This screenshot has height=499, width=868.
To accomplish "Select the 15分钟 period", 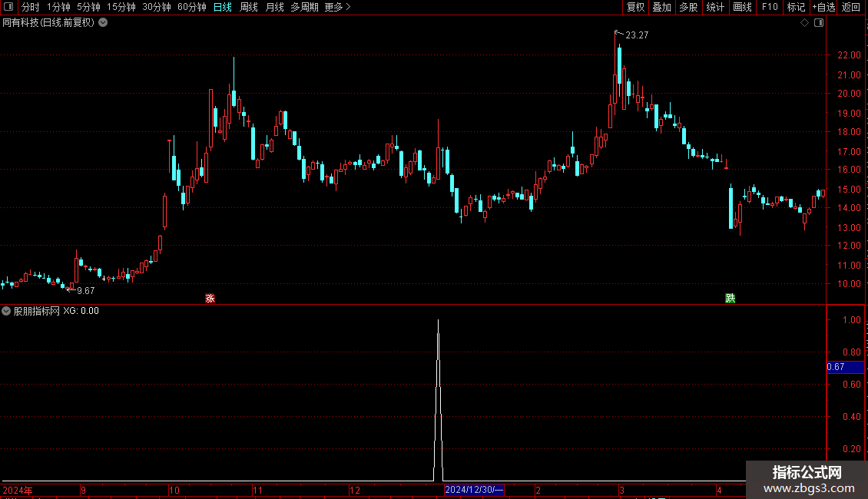I will (x=121, y=7).
